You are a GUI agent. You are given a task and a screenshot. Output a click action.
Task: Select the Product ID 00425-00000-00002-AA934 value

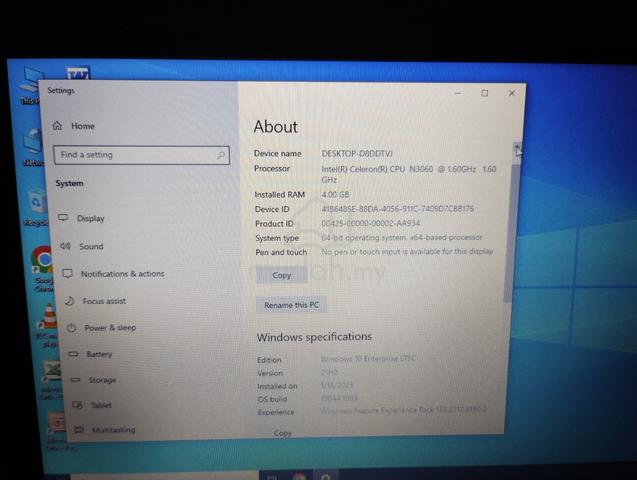(370, 223)
